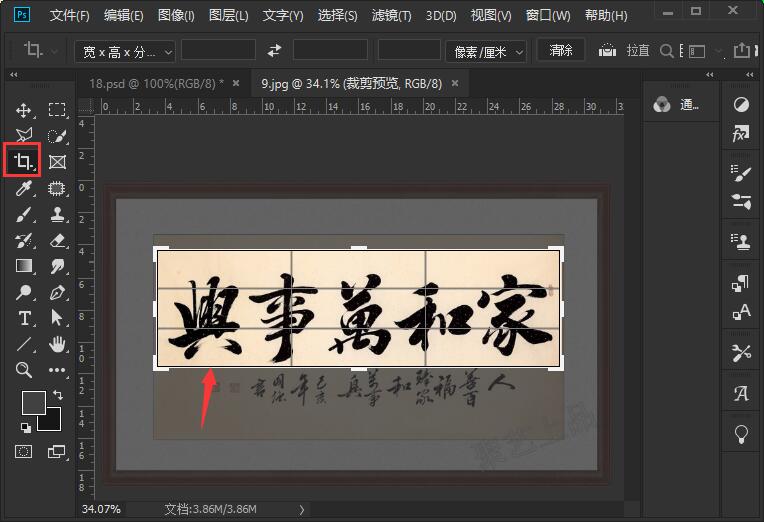Select the Clone Stamp tool

pos(57,214)
